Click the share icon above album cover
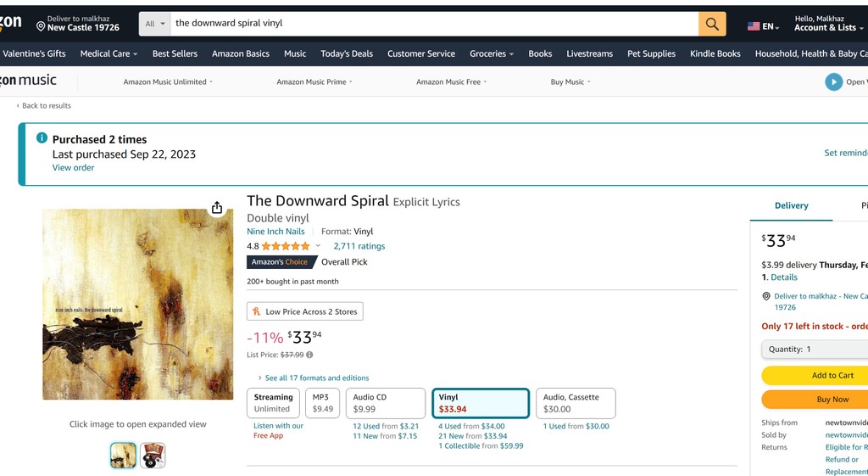 coord(217,208)
